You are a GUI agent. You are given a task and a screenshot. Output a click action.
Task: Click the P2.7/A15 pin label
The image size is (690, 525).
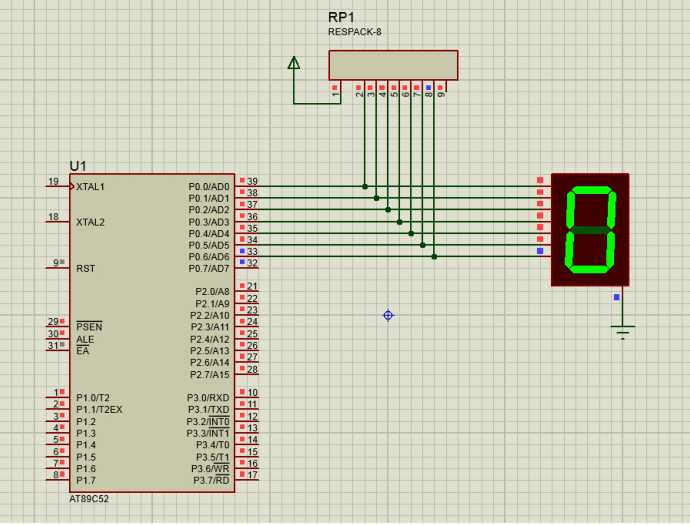point(210,374)
